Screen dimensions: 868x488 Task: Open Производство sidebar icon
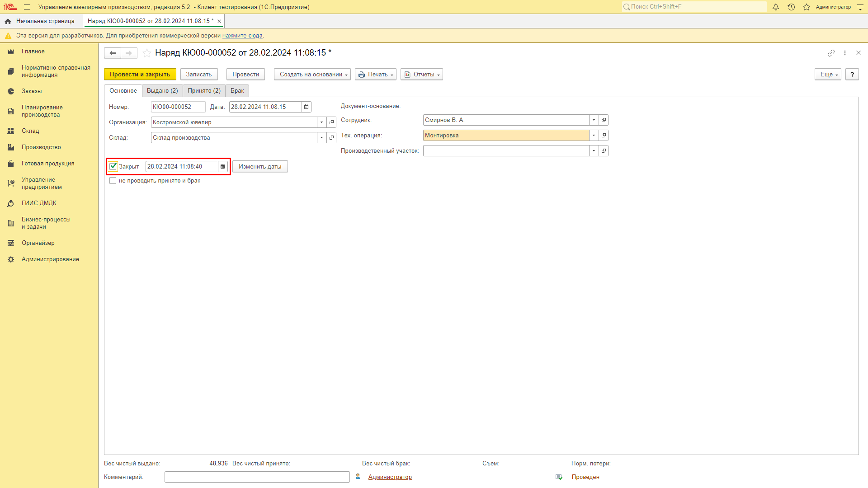click(11, 147)
